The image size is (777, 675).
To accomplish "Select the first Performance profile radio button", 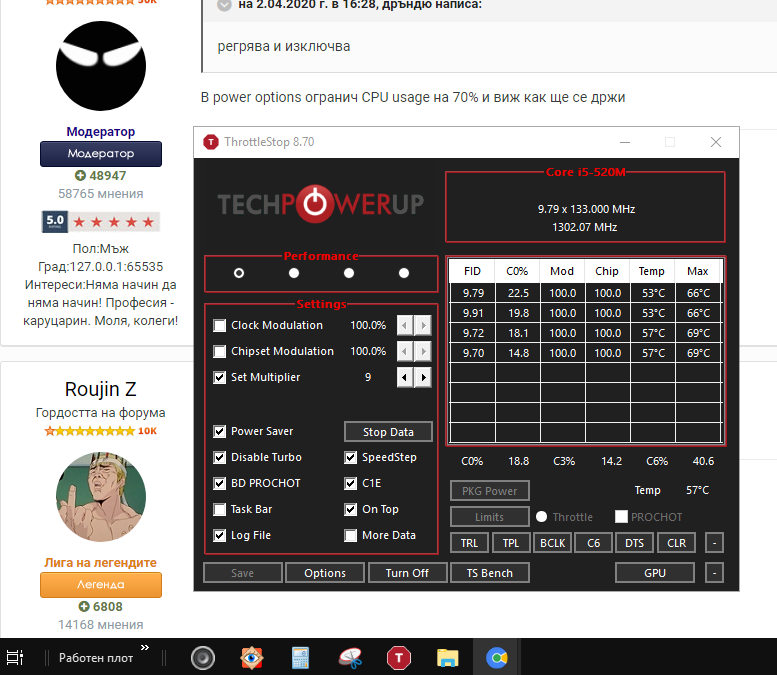I will (x=239, y=273).
